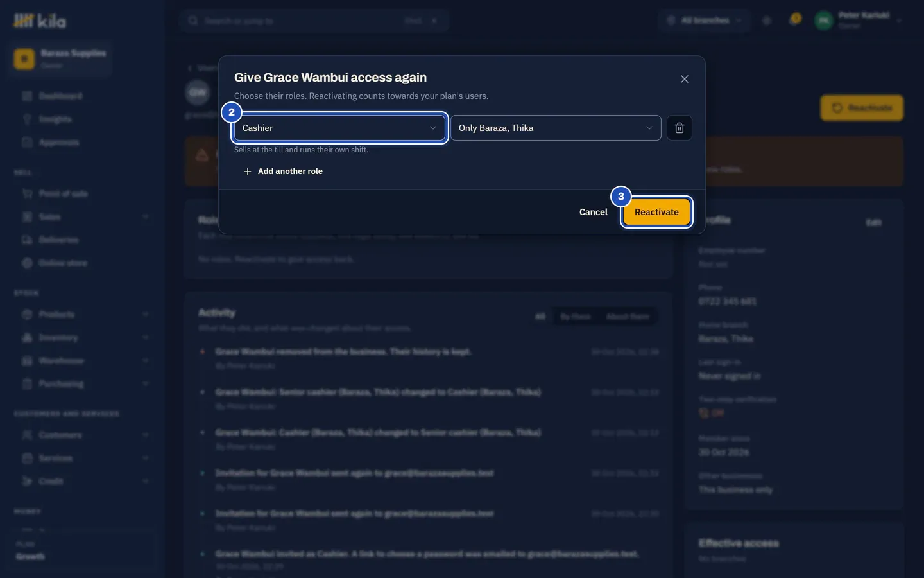Open the Only Baraza, Thika branch dropdown
Viewport: 924px width, 578px height.
[556, 128]
